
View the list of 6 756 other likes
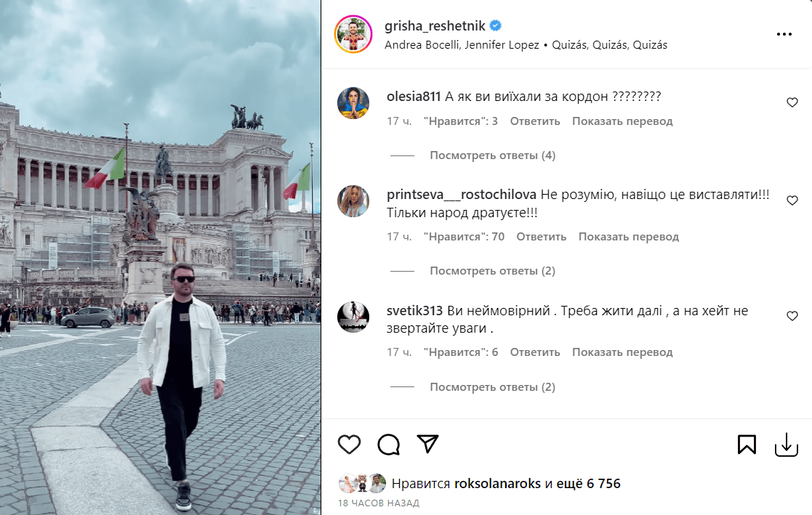pos(588,484)
